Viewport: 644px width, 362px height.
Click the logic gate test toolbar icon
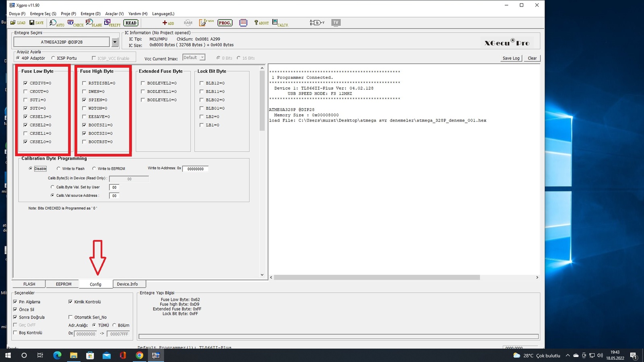[x=317, y=23]
